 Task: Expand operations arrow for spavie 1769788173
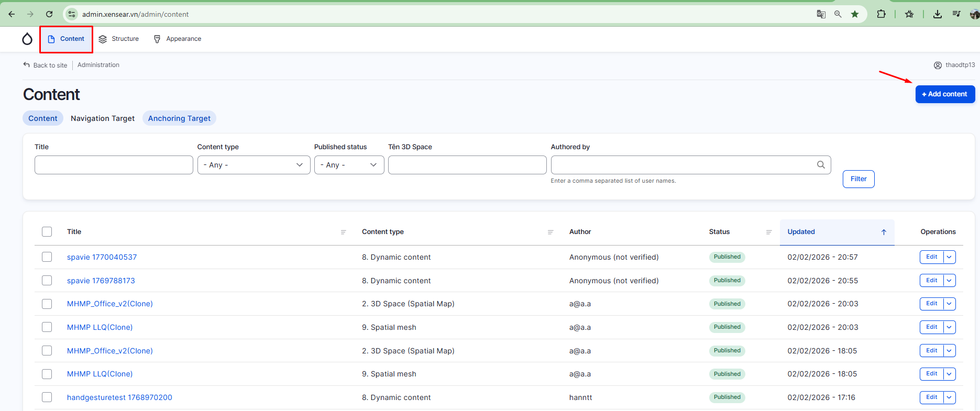tap(949, 281)
